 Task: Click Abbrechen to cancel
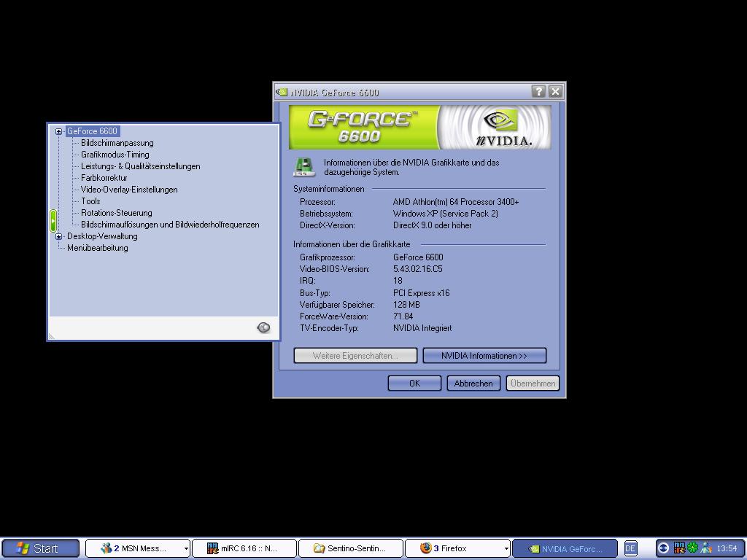coord(473,384)
